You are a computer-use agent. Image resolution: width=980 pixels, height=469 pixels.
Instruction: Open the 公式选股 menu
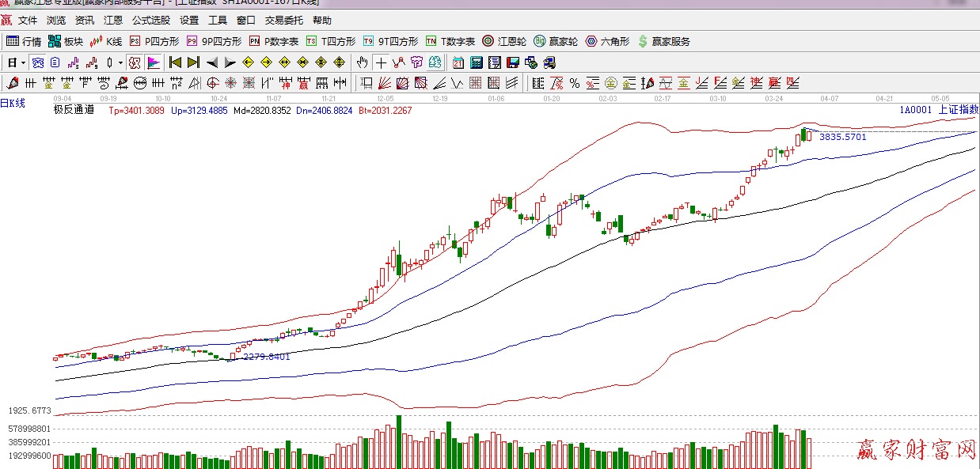click(150, 21)
